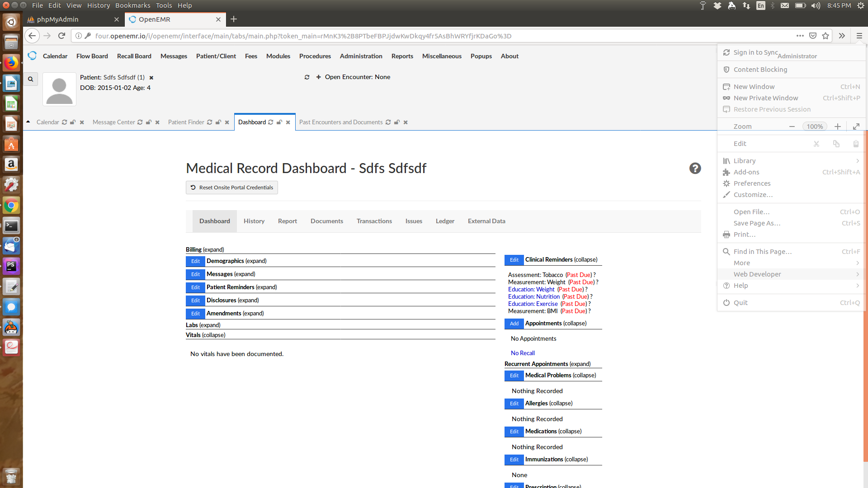Refresh the Message Center tab
This screenshot has height=488, width=868.
pos(140,122)
